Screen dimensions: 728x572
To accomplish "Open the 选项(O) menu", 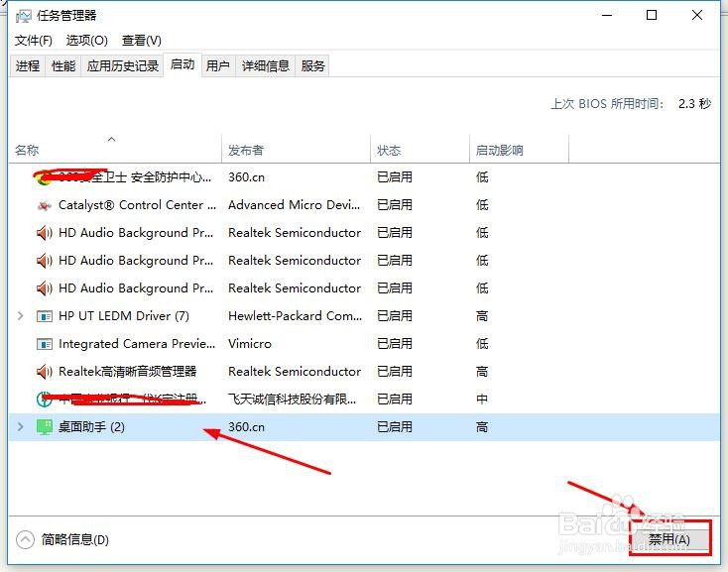I will pos(86,41).
